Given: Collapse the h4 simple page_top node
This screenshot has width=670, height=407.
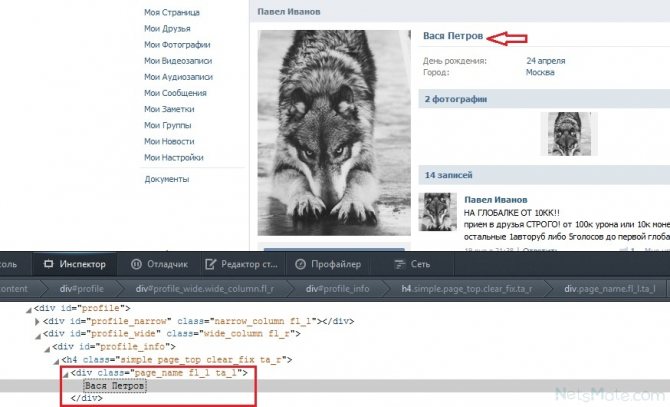Looking at the screenshot, I should [56, 361].
